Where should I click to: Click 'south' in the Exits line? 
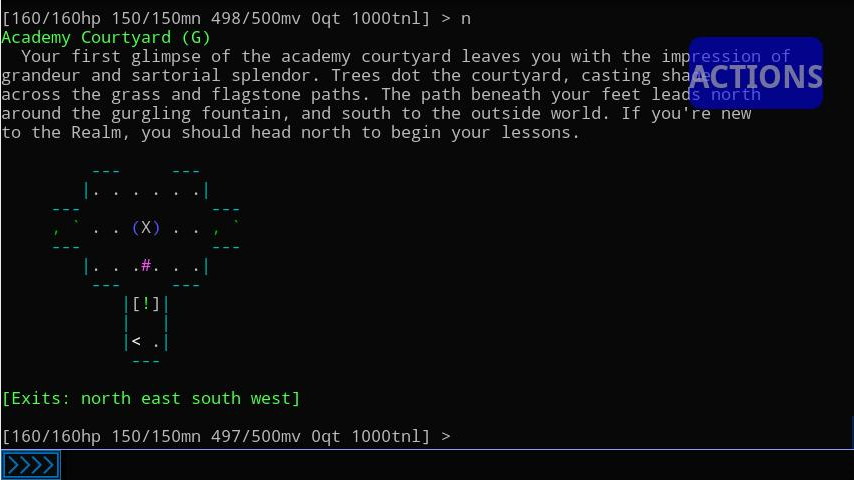pos(216,398)
